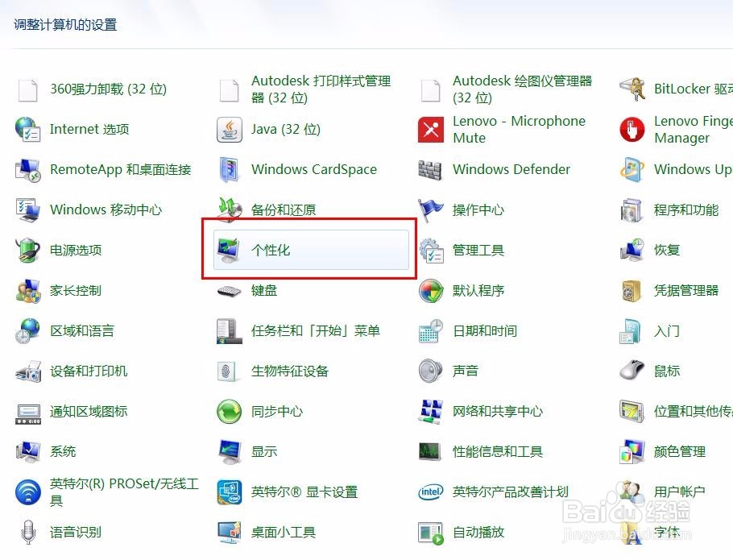Click the 设备和打印机 icon
The width and height of the screenshot is (733, 560).
pyautogui.click(x=27, y=371)
